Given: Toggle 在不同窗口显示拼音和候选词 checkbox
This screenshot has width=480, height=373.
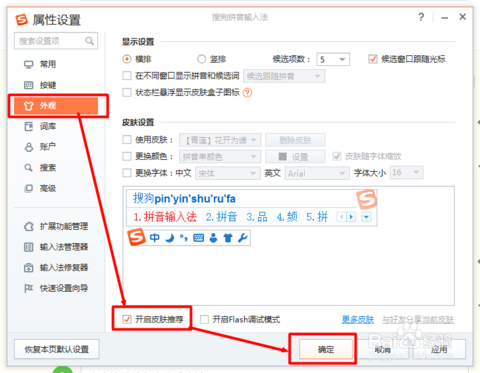Looking at the screenshot, I should coord(127,76).
